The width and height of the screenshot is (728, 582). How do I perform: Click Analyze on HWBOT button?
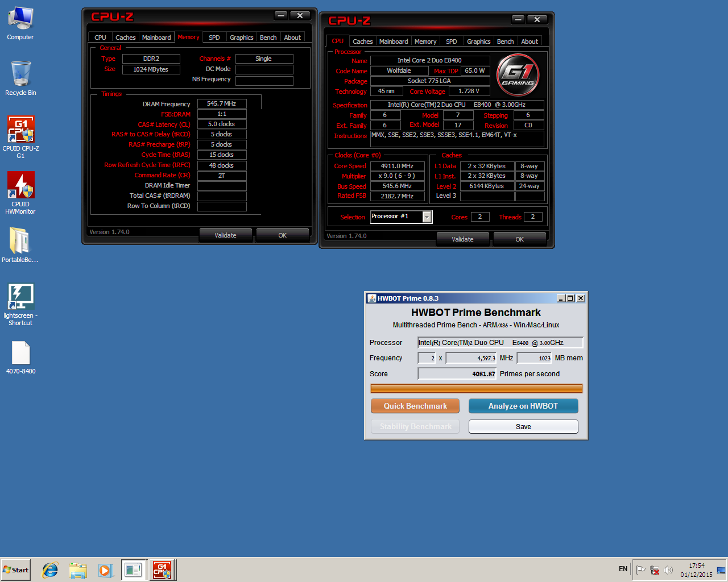tap(523, 406)
